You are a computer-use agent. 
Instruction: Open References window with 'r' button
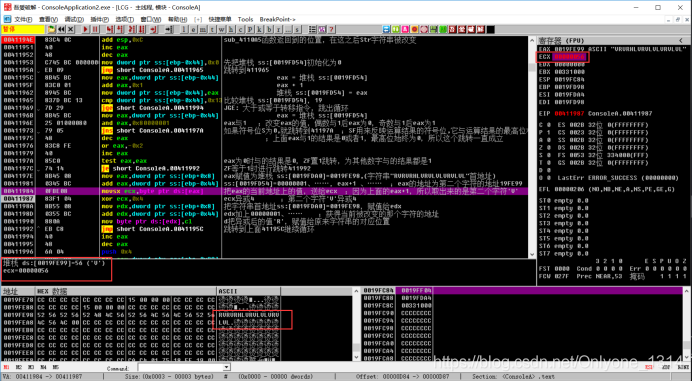pyautogui.click(x=278, y=29)
